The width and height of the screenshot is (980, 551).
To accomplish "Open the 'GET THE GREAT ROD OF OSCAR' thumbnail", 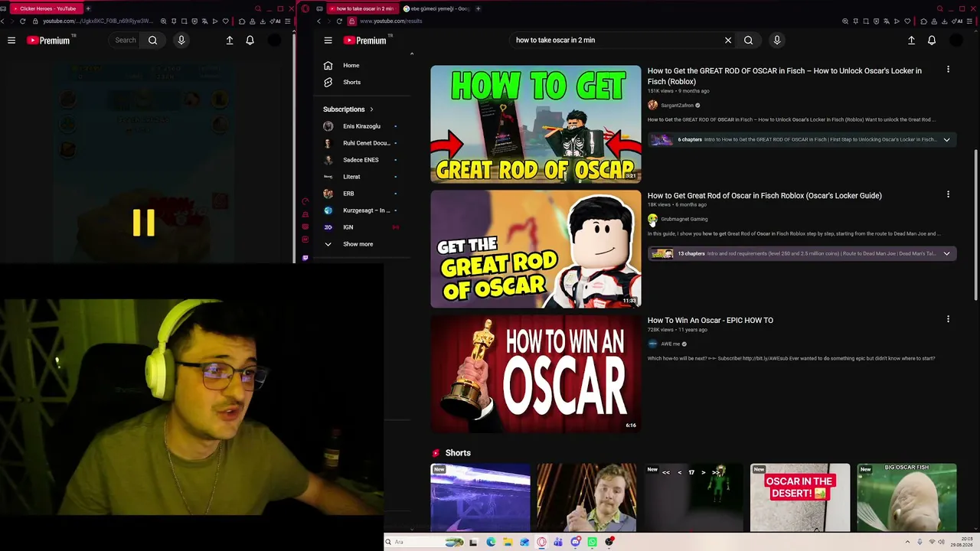I will pos(536,249).
